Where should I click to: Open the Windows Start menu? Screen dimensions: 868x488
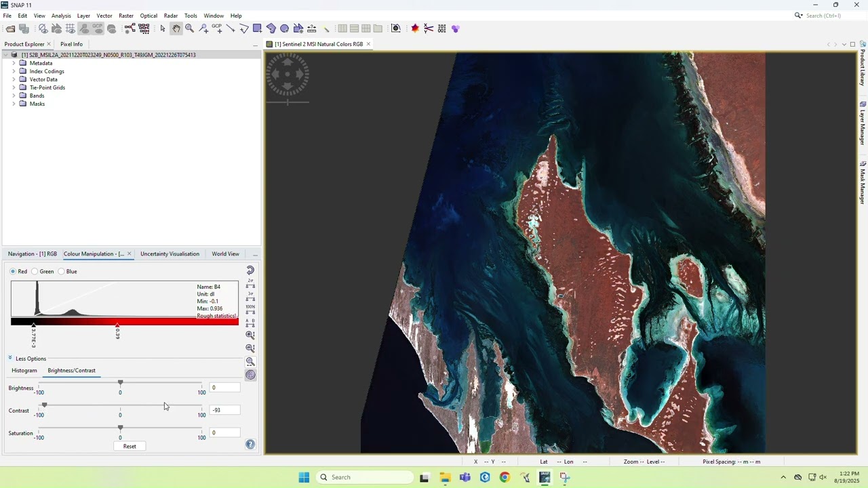(304, 477)
